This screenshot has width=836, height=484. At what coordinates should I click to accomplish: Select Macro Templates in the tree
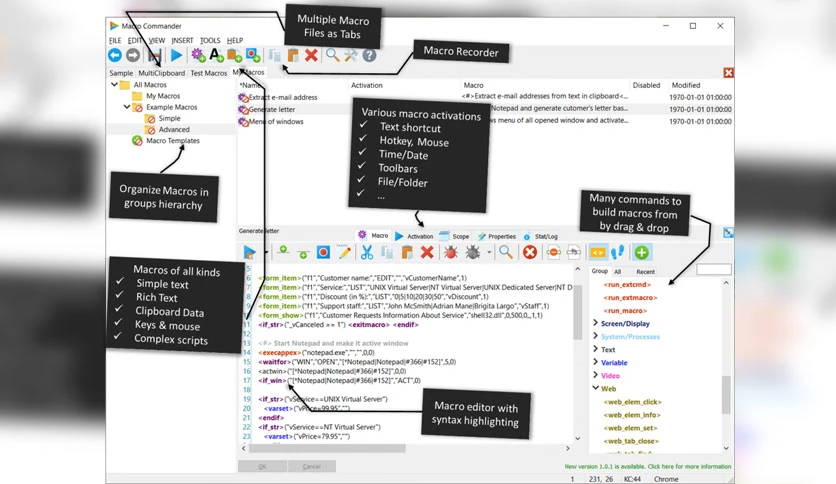(173, 141)
